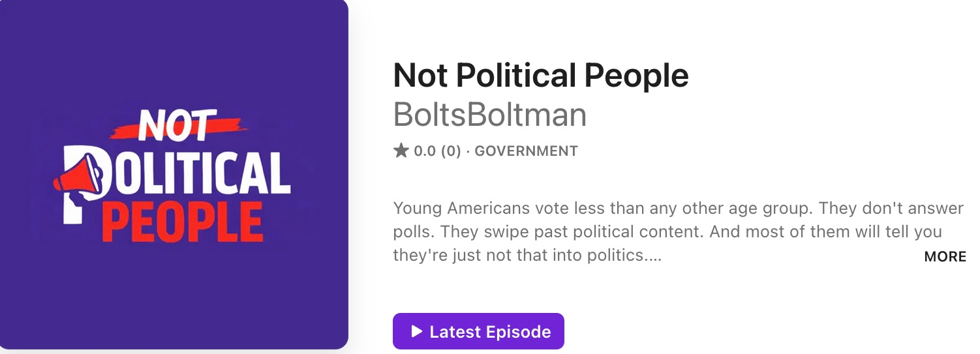Click the 0.0 rating score
Screen dimensions: 980x354
425,151
